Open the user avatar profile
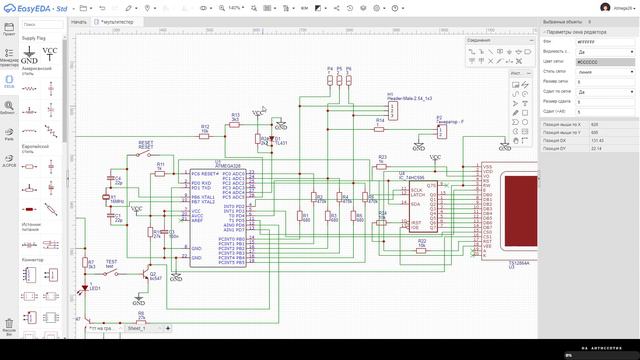Screen dimensions: 640x360 tap(605, 8)
